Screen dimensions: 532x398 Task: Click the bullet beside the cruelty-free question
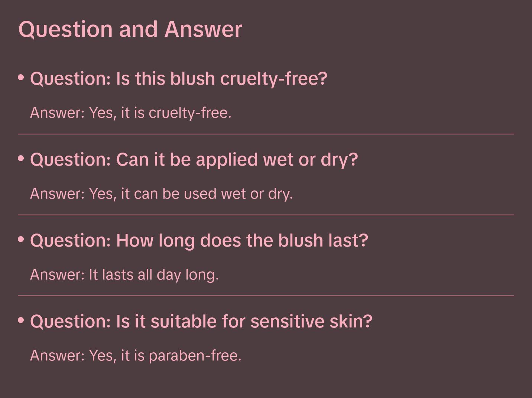click(21, 78)
